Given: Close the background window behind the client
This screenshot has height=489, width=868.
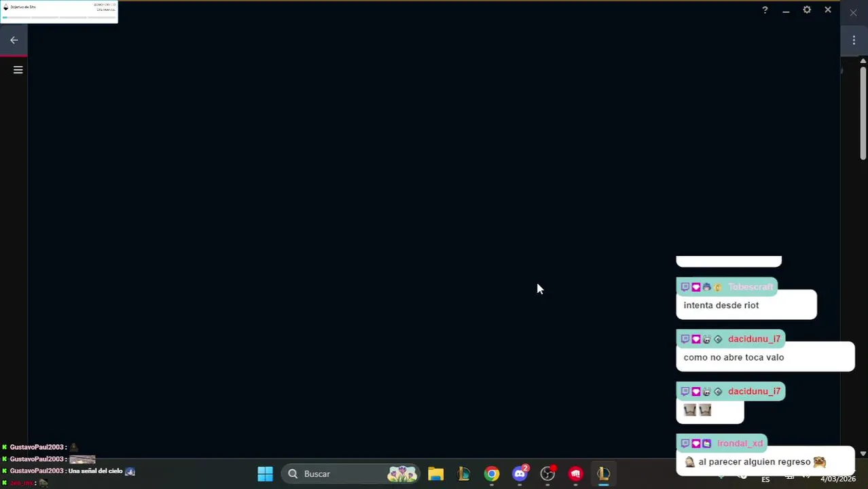Looking at the screenshot, I should [x=853, y=12].
